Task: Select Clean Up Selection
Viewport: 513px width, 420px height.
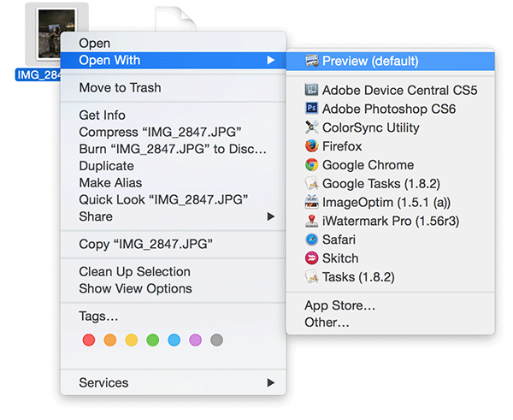Action: tap(173, 272)
